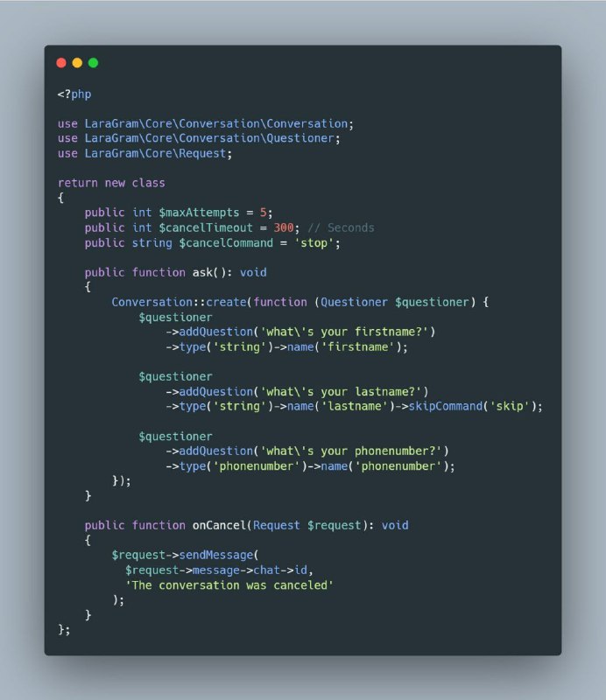Click the skipCommand method call
The width and height of the screenshot is (606, 700).
(x=446, y=406)
